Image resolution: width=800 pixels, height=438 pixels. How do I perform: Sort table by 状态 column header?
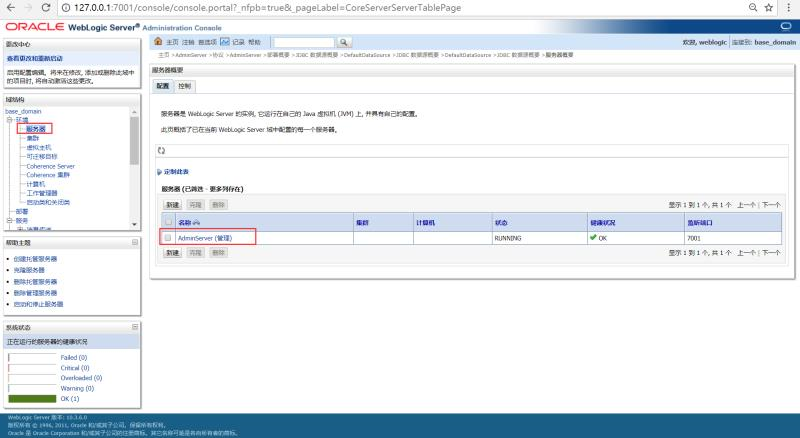pos(501,223)
